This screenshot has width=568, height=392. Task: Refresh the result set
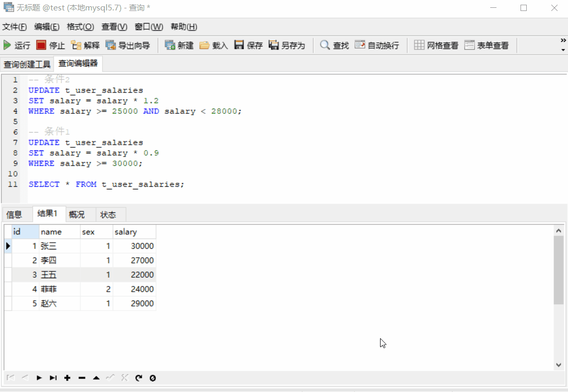coord(138,378)
